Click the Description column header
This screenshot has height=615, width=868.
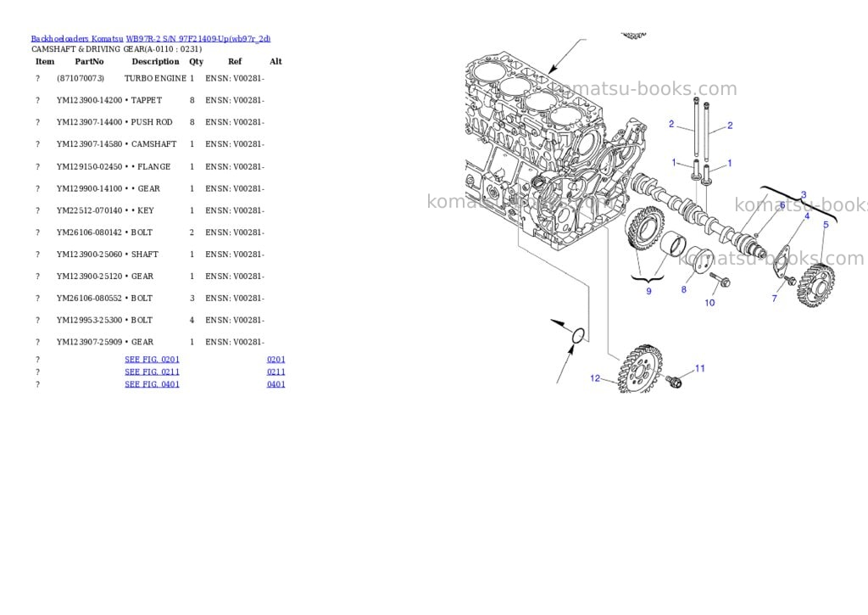point(156,61)
